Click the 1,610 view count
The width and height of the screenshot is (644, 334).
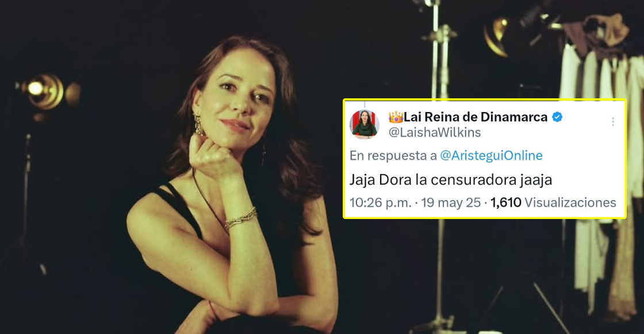click(x=505, y=202)
